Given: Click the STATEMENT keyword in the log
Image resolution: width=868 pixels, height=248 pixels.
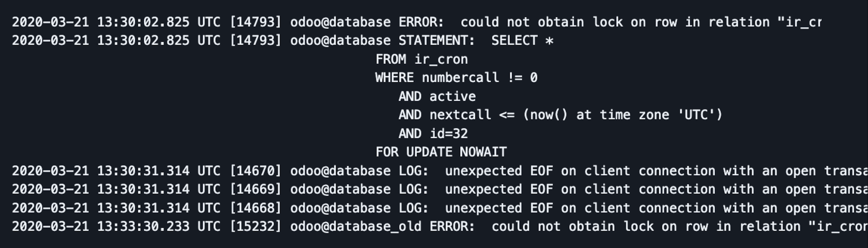Looking at the screenshot, I should (436, 40).
